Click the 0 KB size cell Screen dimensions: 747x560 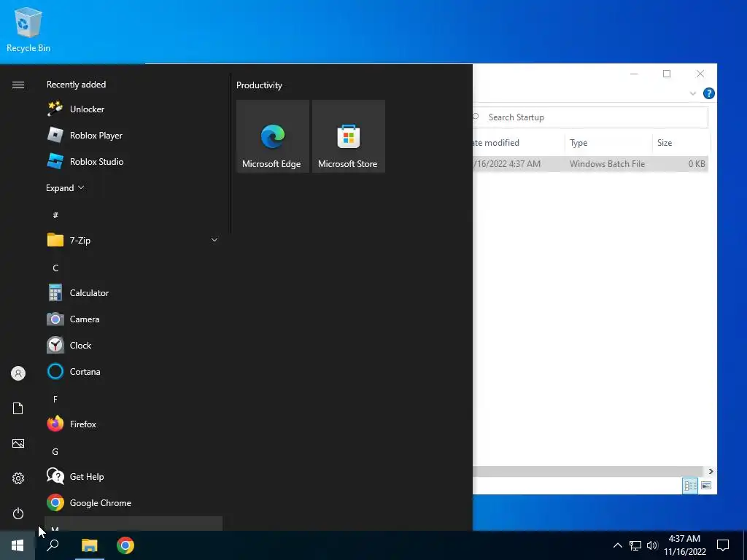point(697,164)
